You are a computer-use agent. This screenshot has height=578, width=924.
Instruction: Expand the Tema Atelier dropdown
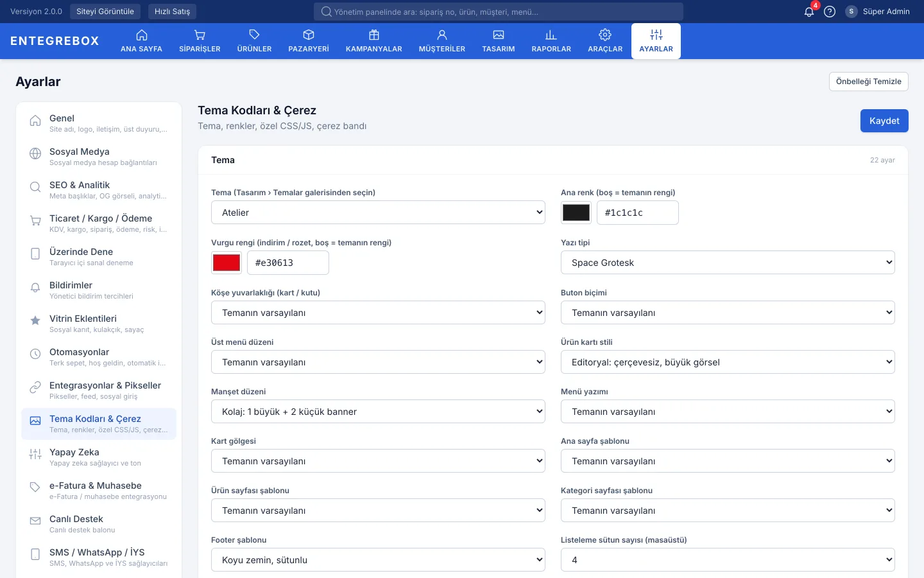(x=378, y=213)
